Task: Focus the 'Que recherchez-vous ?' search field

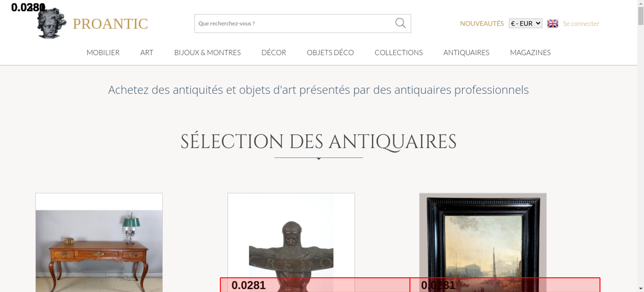Action: click(293, 23)
